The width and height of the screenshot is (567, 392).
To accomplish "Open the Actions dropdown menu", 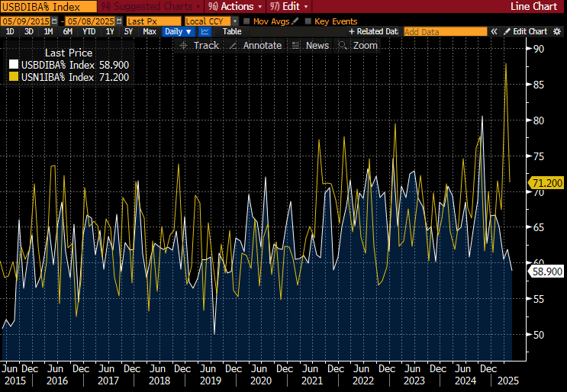I will (231, 6).
